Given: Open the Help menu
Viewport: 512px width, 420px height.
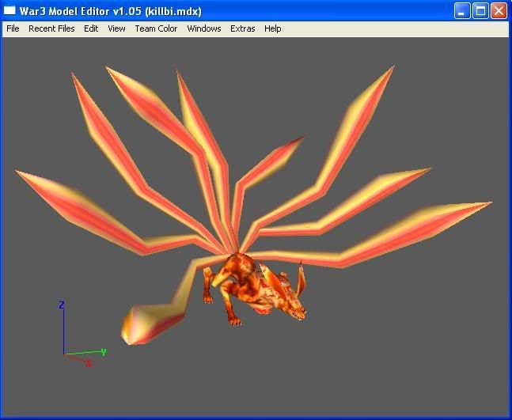Looking at the screenshot, I should (x=273, y=28).
